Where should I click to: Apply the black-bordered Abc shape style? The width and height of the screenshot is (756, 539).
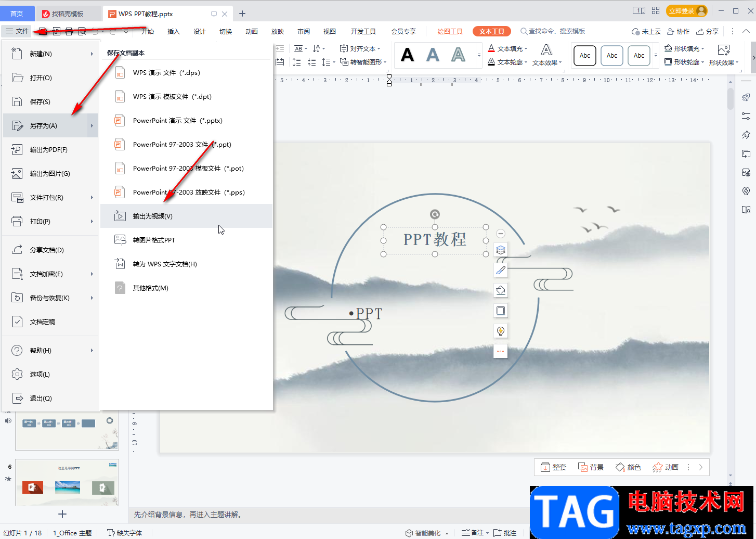tap(585, 56)
